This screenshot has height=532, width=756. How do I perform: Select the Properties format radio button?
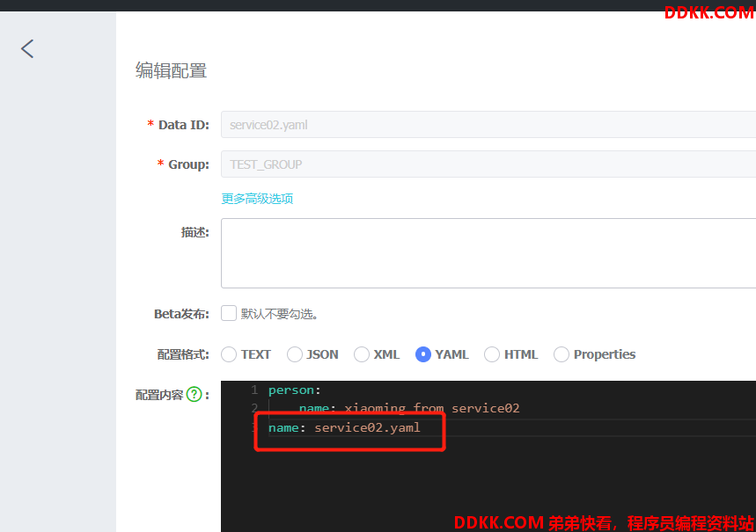561,354
